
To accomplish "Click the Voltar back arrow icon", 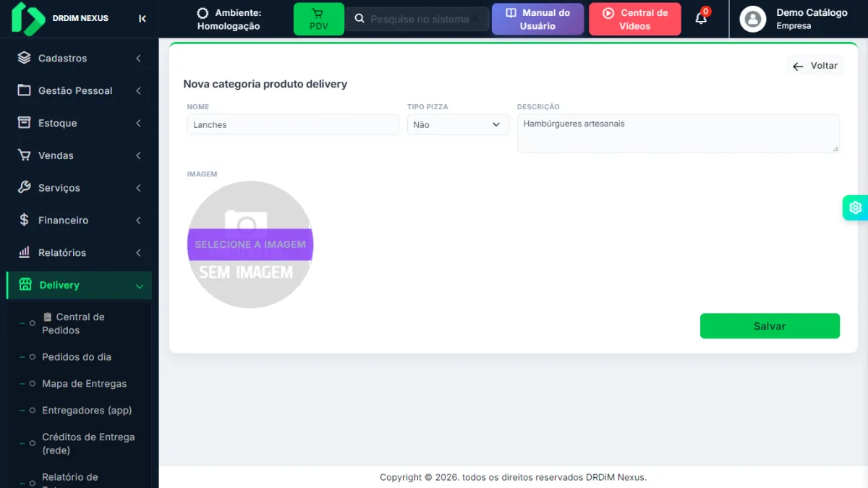I will point(798,67).
